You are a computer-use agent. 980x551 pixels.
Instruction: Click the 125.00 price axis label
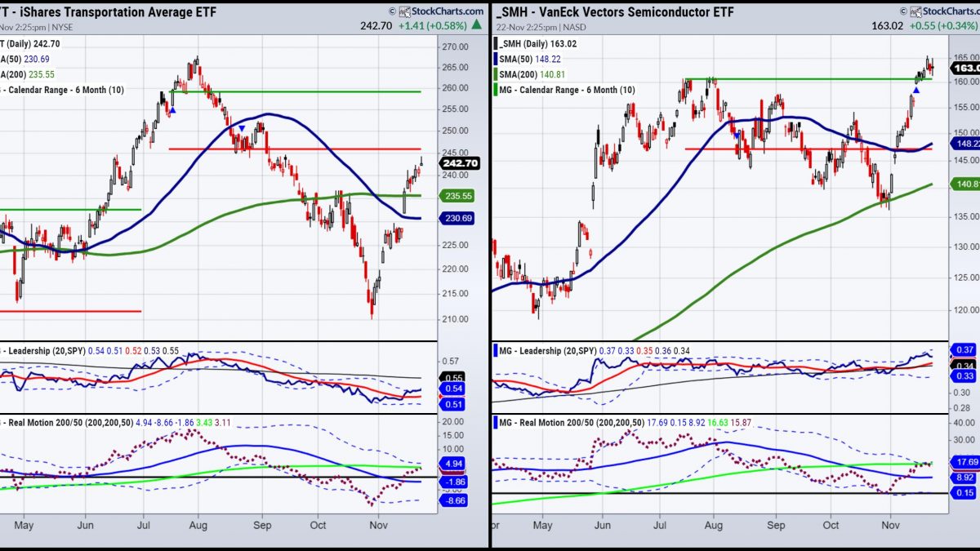coord(965,278)
